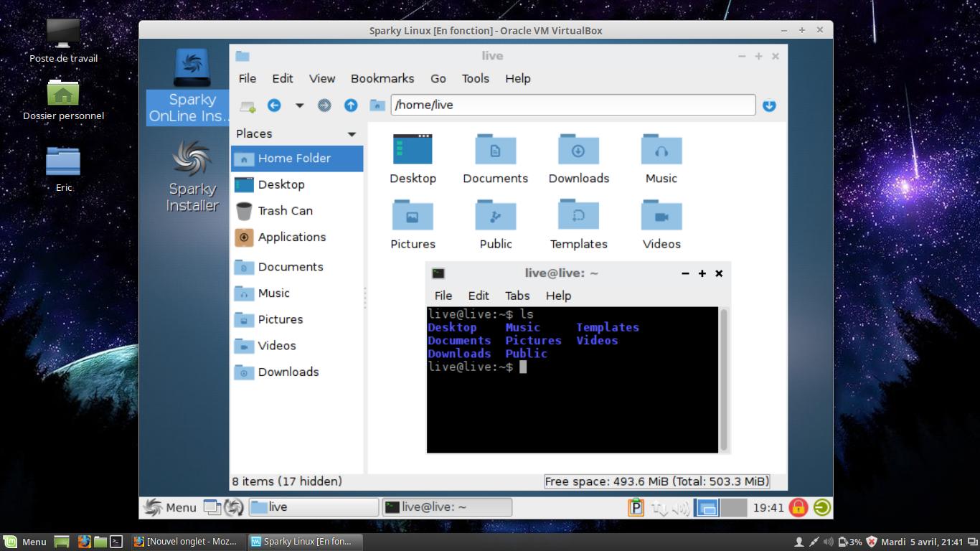Click the show desktop icon in guest panel
980x551 pixels.
(x=212, y=507)
